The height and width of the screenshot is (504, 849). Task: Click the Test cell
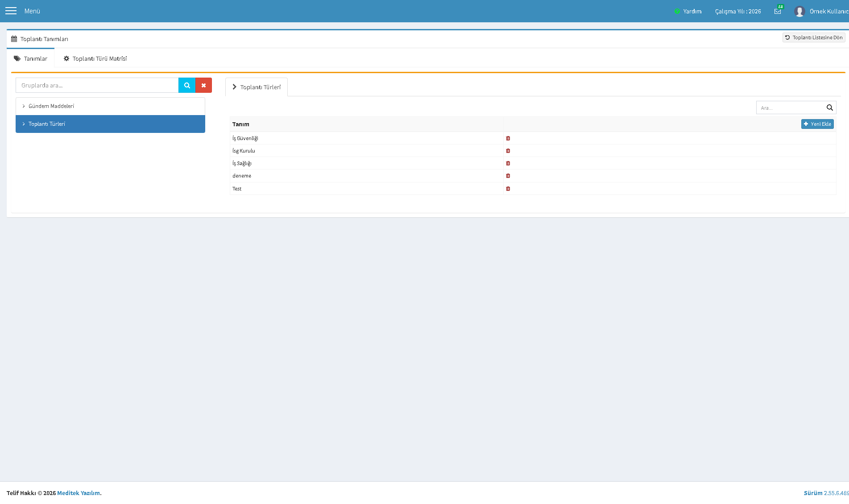click(x=367, y=189)
